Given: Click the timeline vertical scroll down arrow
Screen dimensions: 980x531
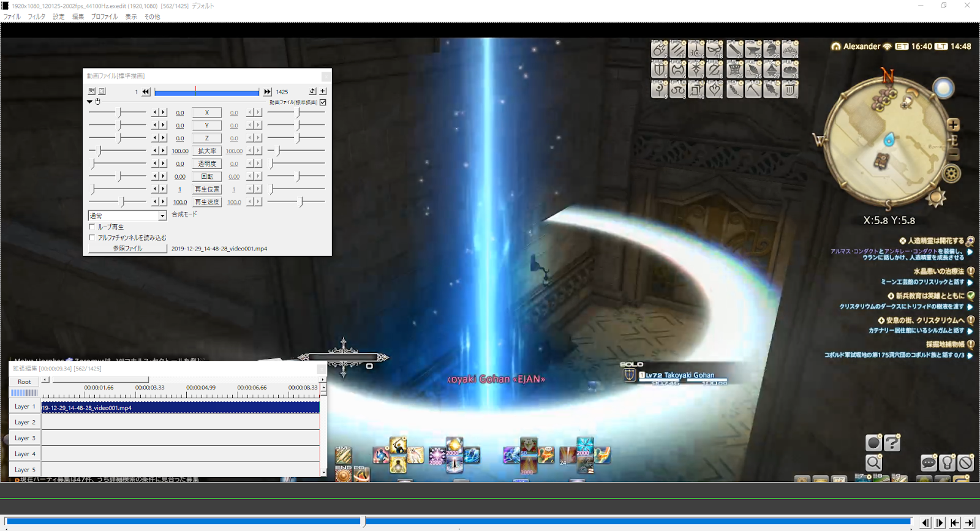Looking at the screenshot, I should click(323, 473).
